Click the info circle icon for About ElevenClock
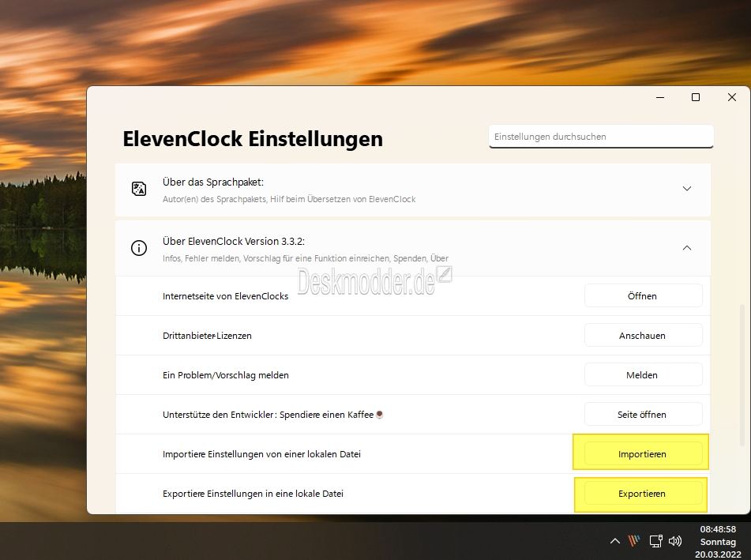This screenshot has height=560, width=751. 139,248
